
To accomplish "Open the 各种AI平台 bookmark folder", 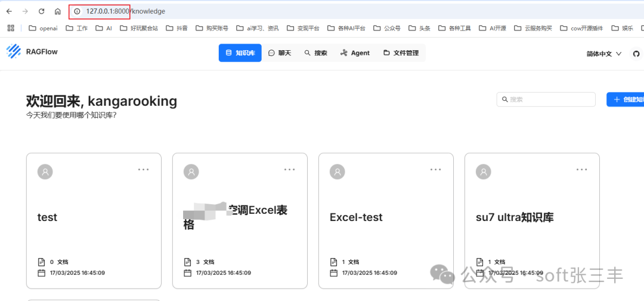I will (346, 29).
